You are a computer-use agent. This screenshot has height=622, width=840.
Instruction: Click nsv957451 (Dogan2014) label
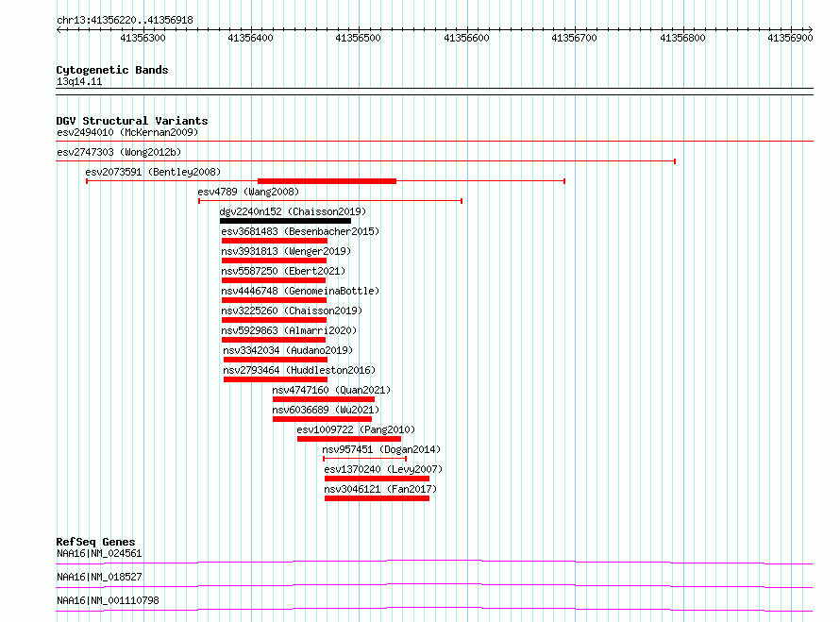click(381, 449)
